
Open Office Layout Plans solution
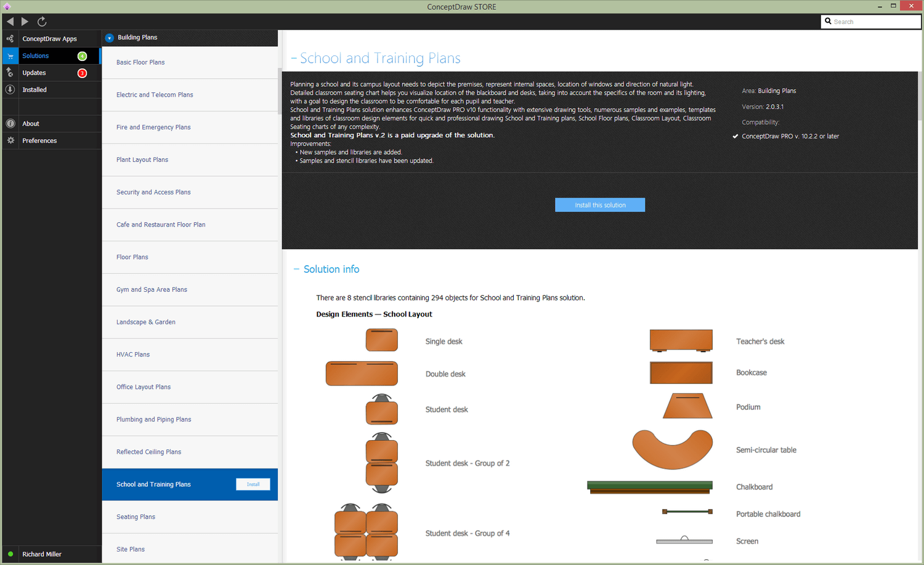pos(190,387)
